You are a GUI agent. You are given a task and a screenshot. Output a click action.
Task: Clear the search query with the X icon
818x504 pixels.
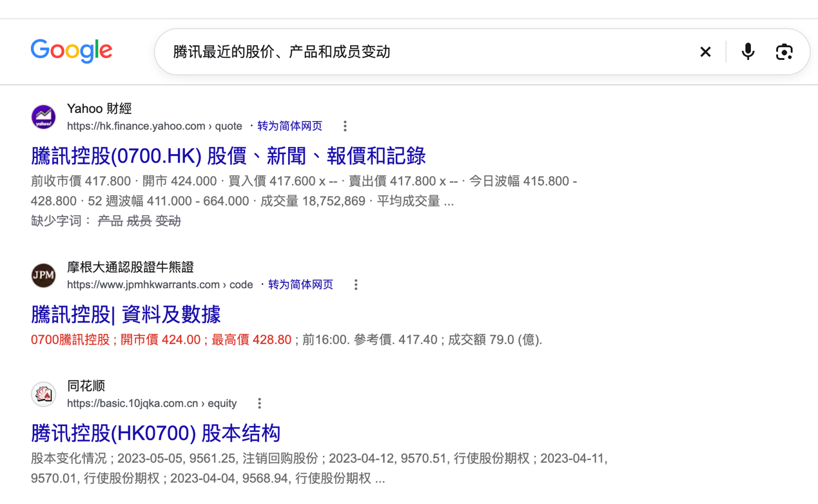point(705,52)
